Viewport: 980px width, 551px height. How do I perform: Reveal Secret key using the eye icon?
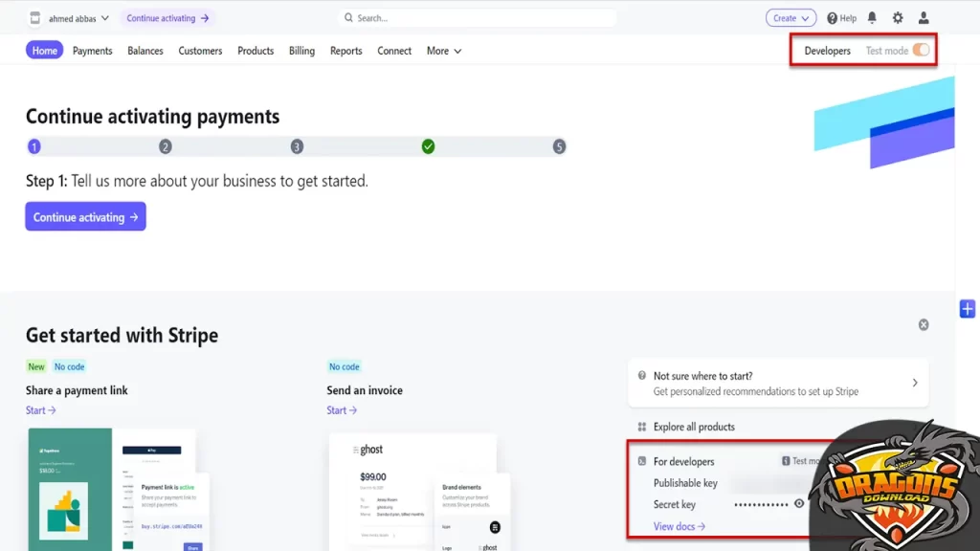click(x=799, y=504)
